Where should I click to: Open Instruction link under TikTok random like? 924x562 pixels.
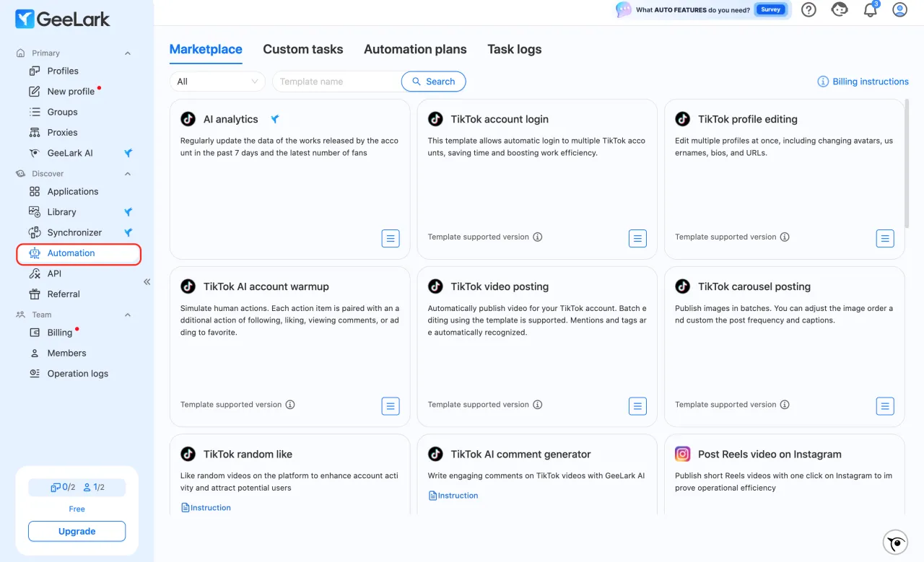click(206, 508)
